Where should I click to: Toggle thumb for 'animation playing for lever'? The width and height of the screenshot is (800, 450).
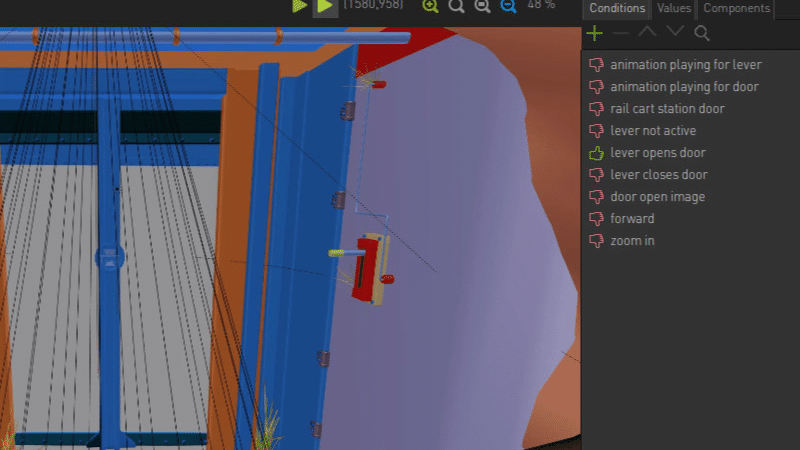(x=596, y=65)
